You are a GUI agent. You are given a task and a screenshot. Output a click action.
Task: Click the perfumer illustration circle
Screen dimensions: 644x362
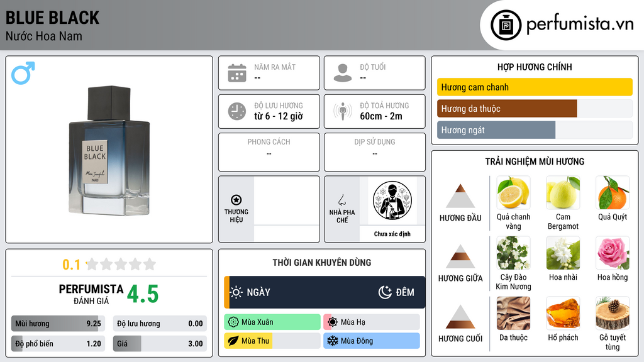[x=392, y=200]
